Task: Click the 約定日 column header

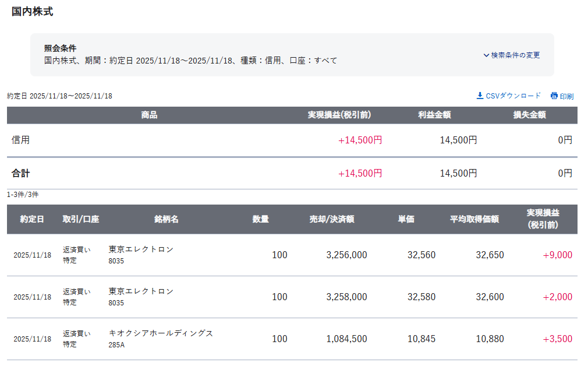Action: (x=32, y=220)
